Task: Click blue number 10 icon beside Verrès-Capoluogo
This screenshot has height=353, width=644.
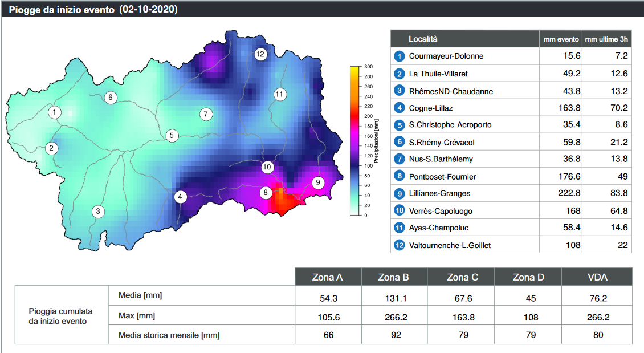Action: coord(400,211)
